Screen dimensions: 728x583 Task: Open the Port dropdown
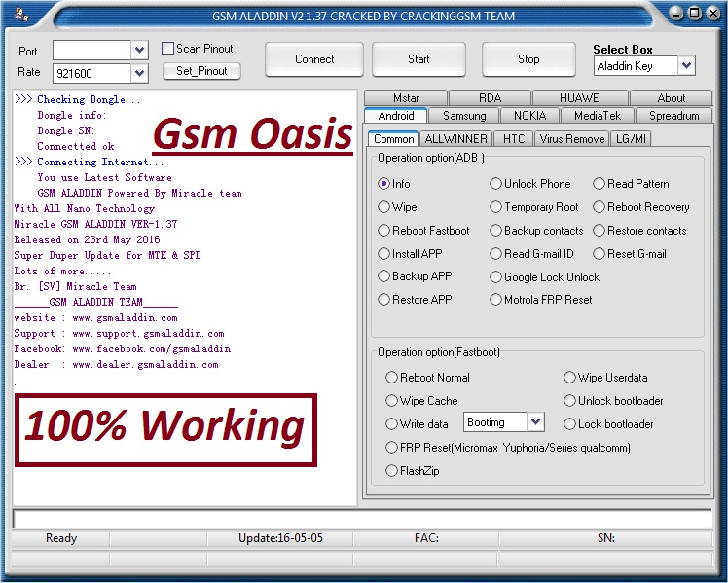[139, 51]
